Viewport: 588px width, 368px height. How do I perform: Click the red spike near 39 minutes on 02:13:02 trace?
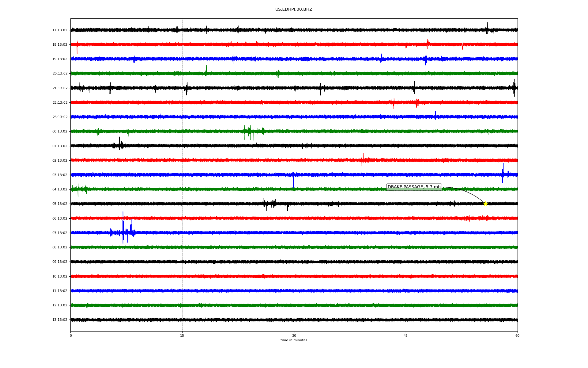[x=363, y=159]
